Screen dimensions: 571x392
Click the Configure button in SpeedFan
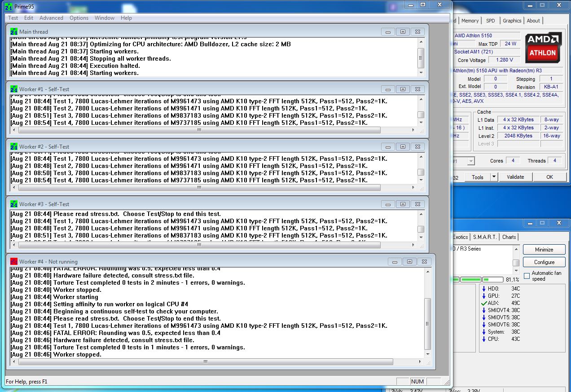click(544, 262)
